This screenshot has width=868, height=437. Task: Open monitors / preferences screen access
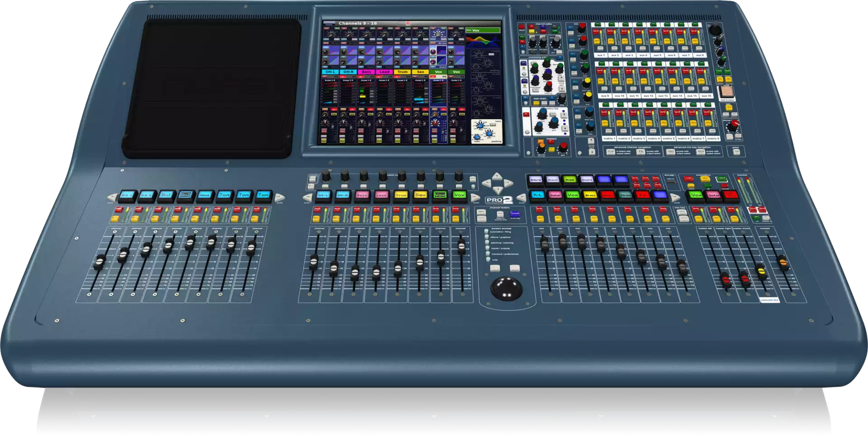coord(488,254)
